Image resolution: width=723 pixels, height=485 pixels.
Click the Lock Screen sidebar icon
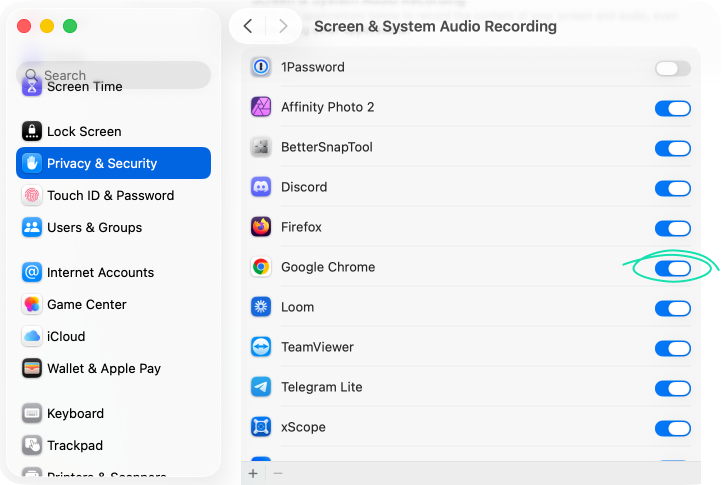pyautogui.click(x=32, y=131)
